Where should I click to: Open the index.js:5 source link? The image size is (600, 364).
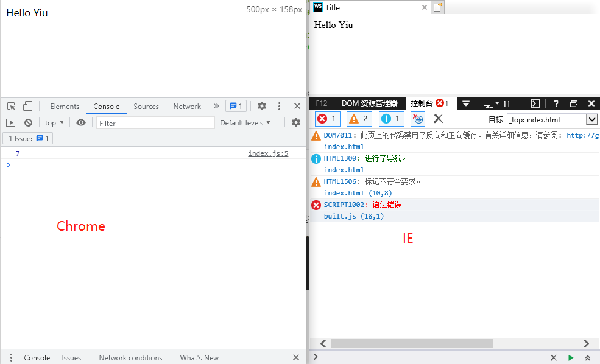(268, 153)
